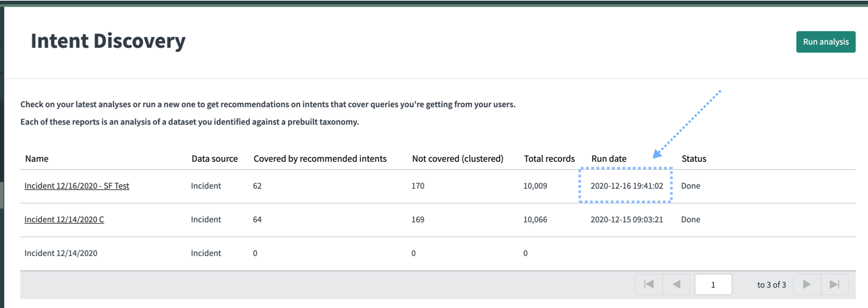Go to last page icon
Screen dimensions: 868x308
[x=834, y=284]
